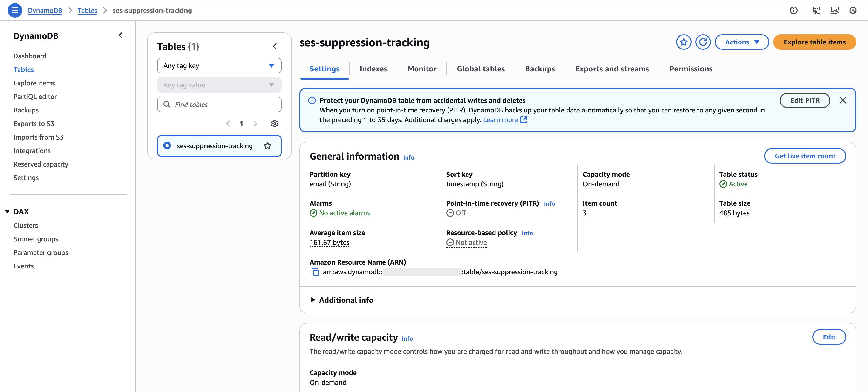The height and width of the screenshot is (392, 868).
Task: Click the Table size 485 bytes value
Action: click(x=734, y=213)
